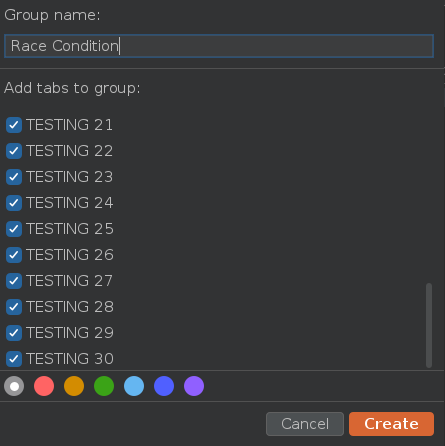Image resolution: width=445 pixels, height=446 pixels.
Task: Click the Create button
Action: click(x=391, y=424)
